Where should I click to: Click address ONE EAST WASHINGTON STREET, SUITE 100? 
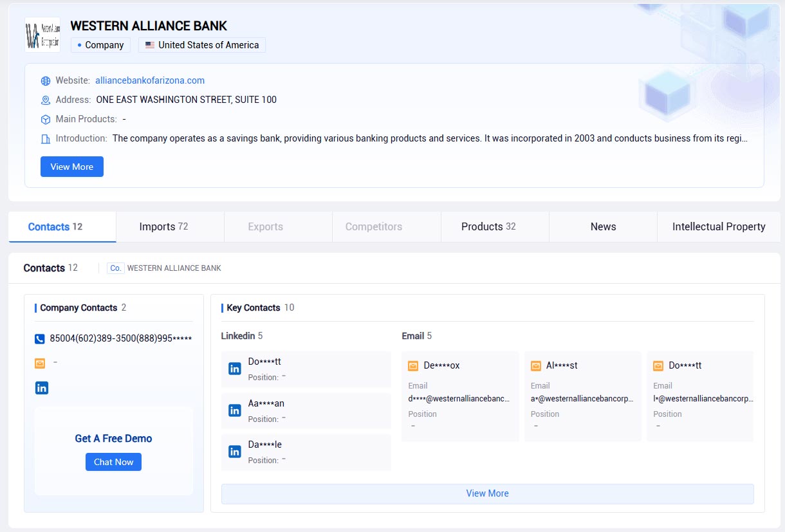pyautogui.click(x=187, y=100)
